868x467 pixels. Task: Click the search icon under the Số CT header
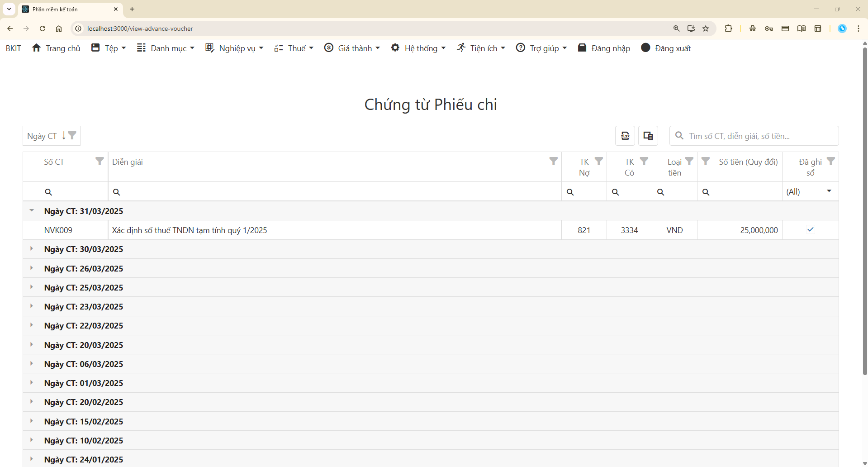(48, 191)
